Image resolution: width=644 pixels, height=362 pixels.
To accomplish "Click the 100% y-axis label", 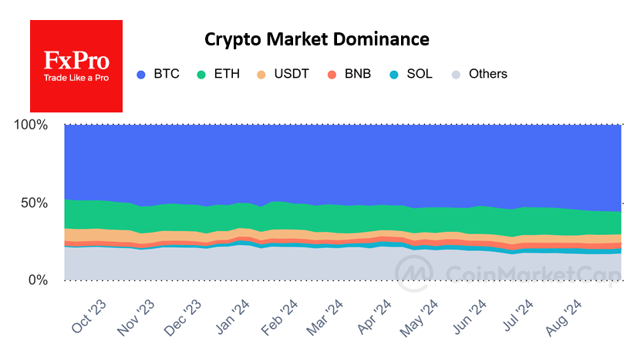I will click(31, 125).
